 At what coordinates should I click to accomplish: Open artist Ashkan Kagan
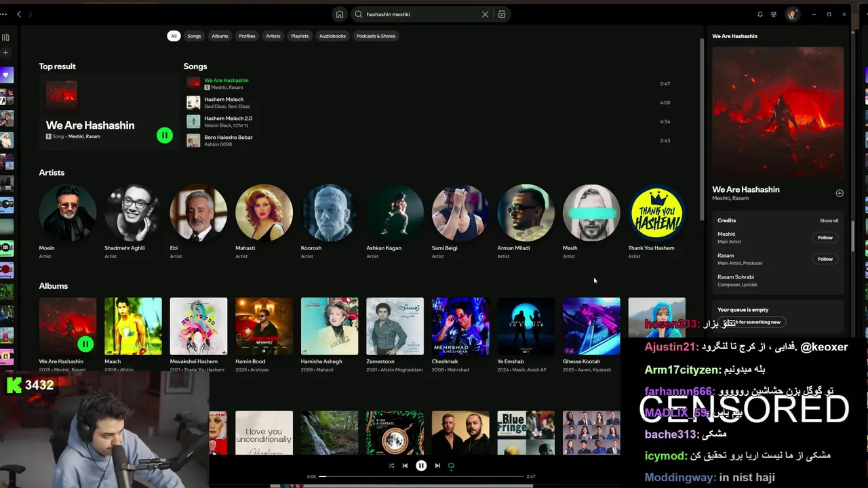point(395,213)
